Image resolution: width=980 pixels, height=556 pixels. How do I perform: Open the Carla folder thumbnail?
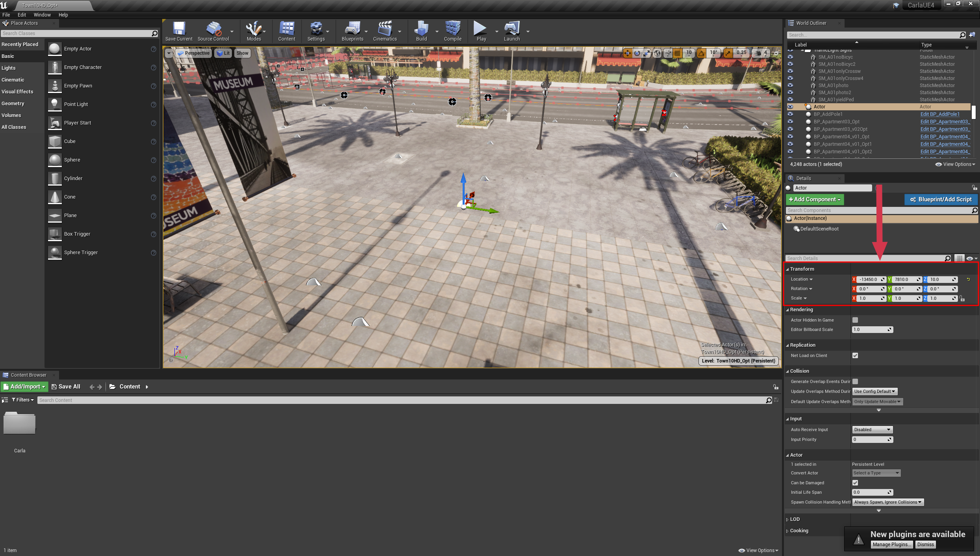(20, 424)
